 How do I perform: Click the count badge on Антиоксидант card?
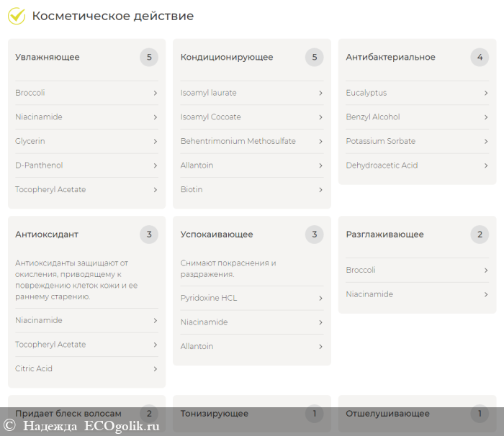[149, 235]
